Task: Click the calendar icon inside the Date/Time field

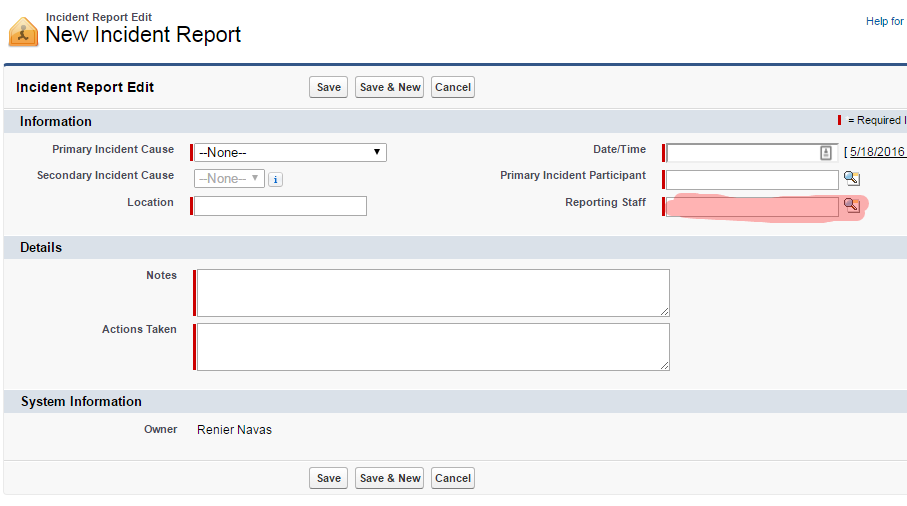Action: (x=826, y=153)
